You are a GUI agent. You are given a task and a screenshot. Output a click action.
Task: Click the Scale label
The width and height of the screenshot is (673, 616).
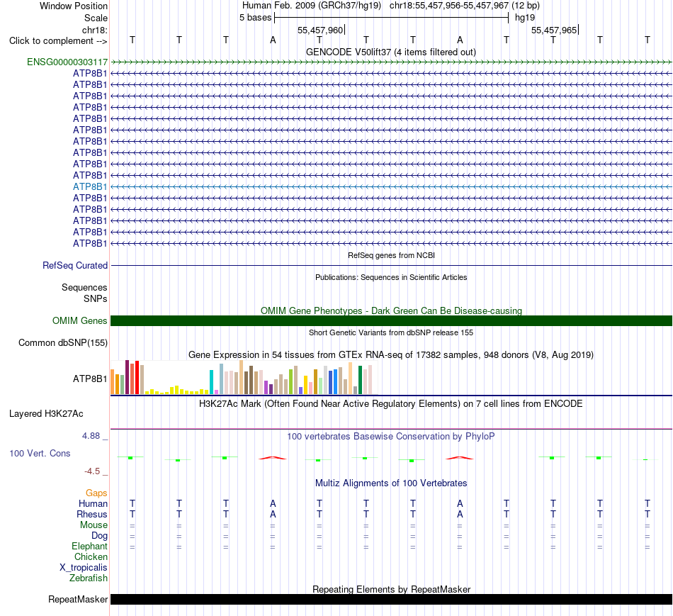pos(96,18)
